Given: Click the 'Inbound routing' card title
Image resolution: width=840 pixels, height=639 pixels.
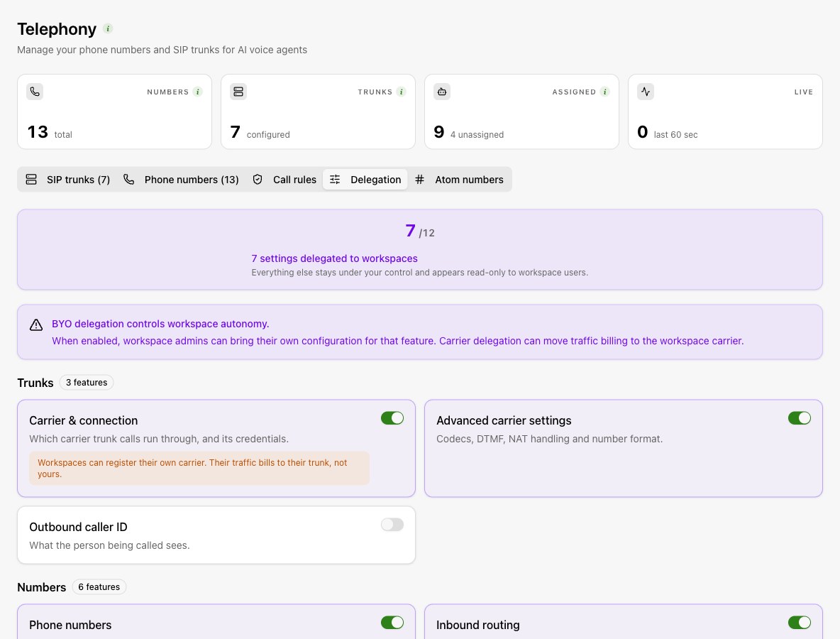Looking at the screenshot, I should pos(478,625).
